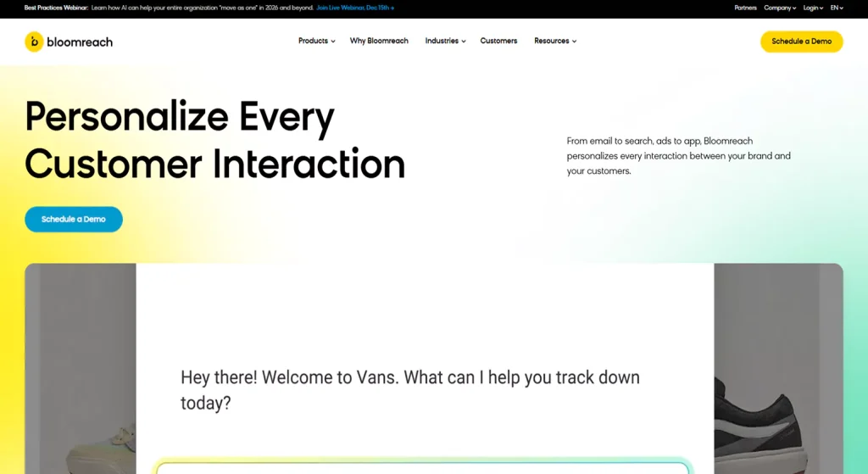Open the Partners link in top bar
The image size is (868, 474).
click(x=745, y=8)
